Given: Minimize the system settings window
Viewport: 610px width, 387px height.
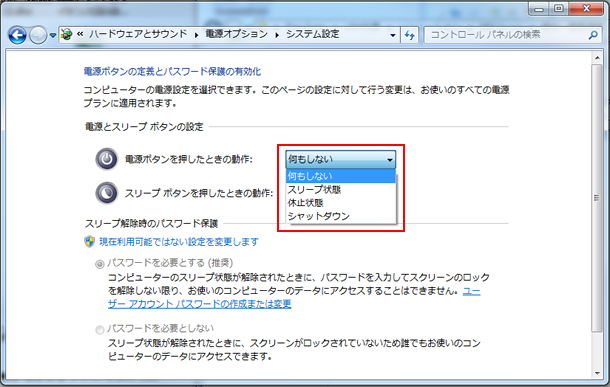Looking at the screenshot, I should coord(539,9).
